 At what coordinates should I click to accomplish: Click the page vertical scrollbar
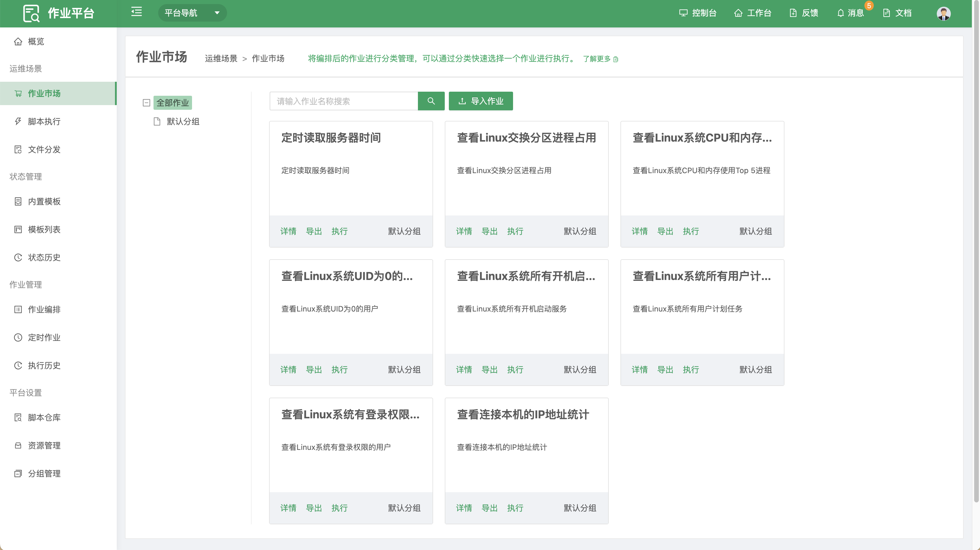[x=976, y=251]
